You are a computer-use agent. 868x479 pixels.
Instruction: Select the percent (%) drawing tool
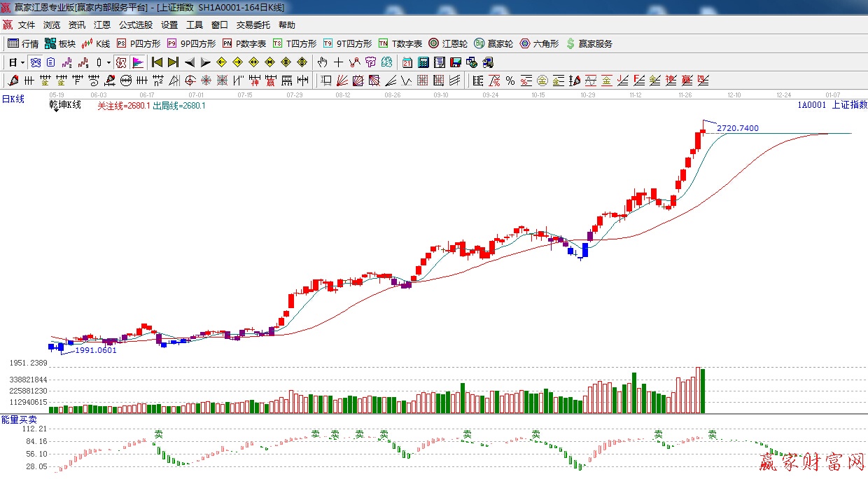tap(510, 81)
